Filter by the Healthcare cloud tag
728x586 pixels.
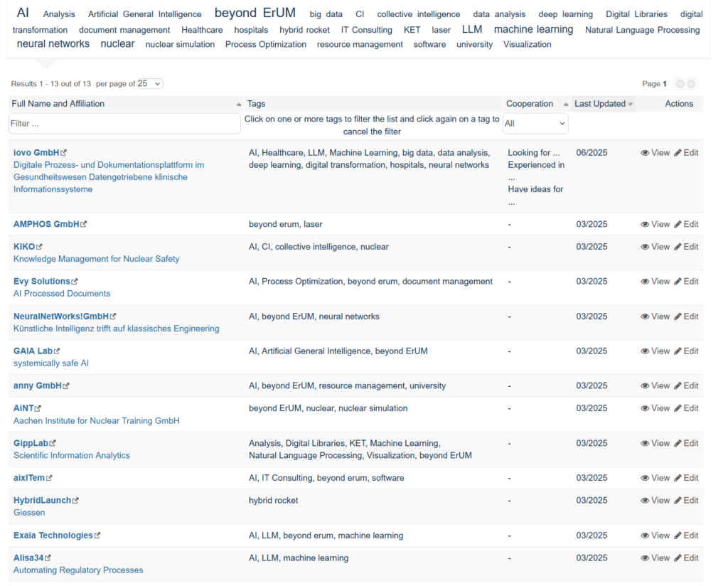click(x=202, y=30)
